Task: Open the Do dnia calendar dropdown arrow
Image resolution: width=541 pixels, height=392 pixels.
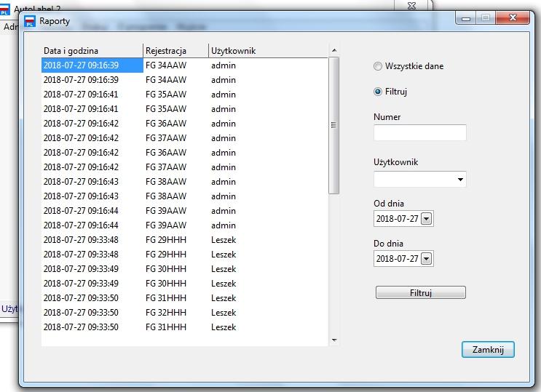Action: pyautogui.click(x=427, y=259)
